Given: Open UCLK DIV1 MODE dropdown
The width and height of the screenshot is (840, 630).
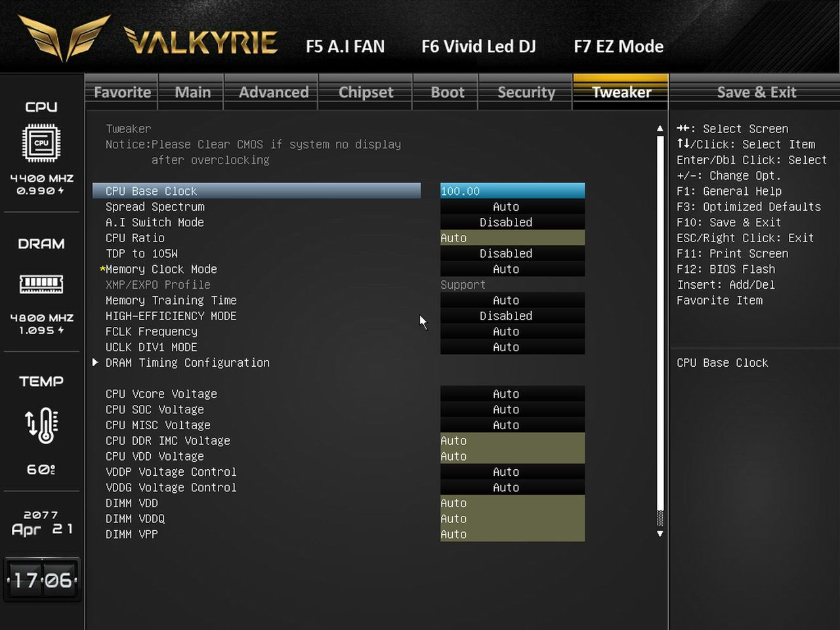Looking at the screenshot, I should pos(513,347).
